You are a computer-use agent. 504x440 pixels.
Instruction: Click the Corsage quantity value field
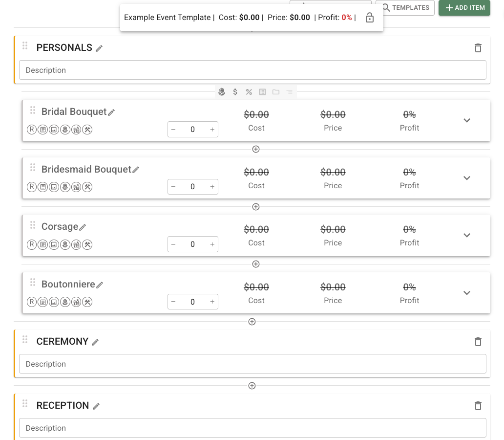(x=192, y=244)
